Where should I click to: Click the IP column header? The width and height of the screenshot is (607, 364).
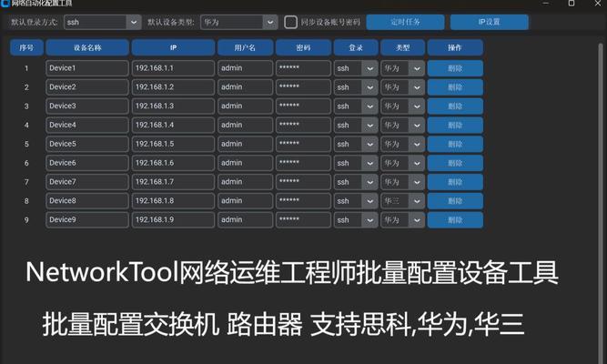[173, 47]
